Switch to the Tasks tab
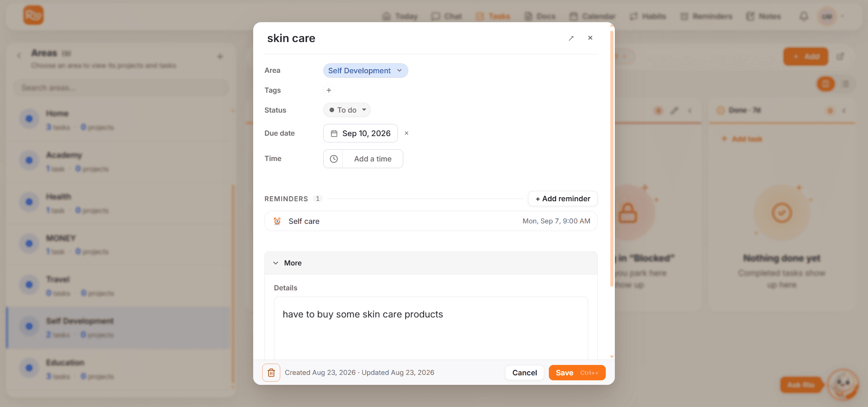Screen dimensions: 868x407 pyautogui.click(x=493, y=16)
